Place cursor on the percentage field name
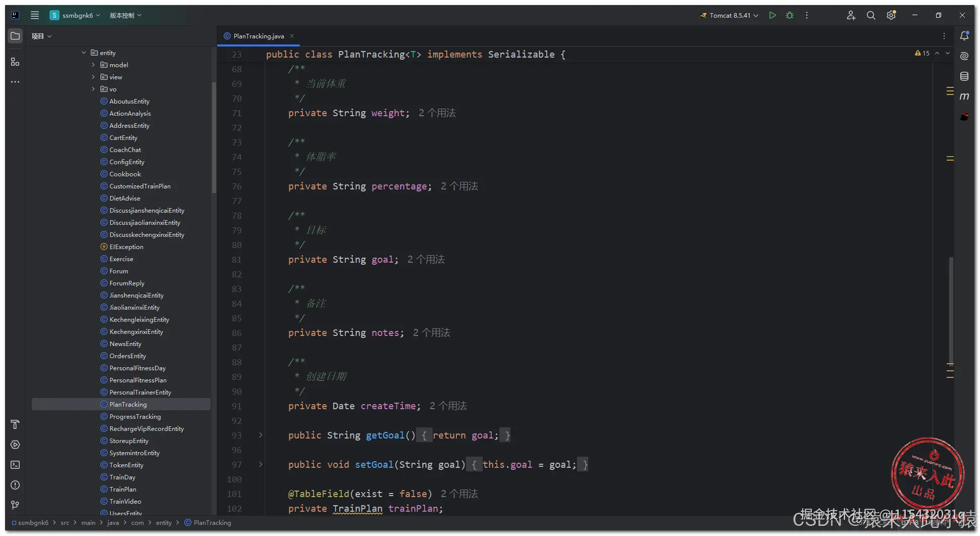The height and width of the screenshot is (536, 980). pyautogui.click(x=399, y=186)
